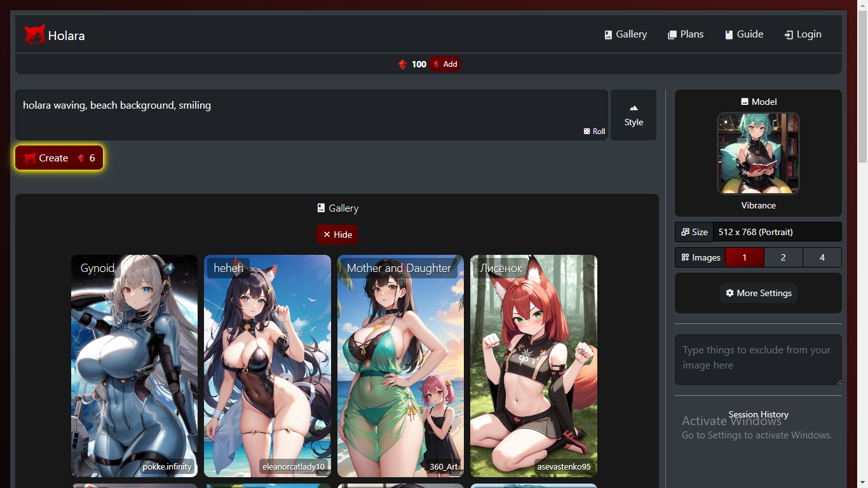Click the Size icon in the settings panel
Image resolution: width=868 pixels, height=488 pixels.
coord(684,231)
